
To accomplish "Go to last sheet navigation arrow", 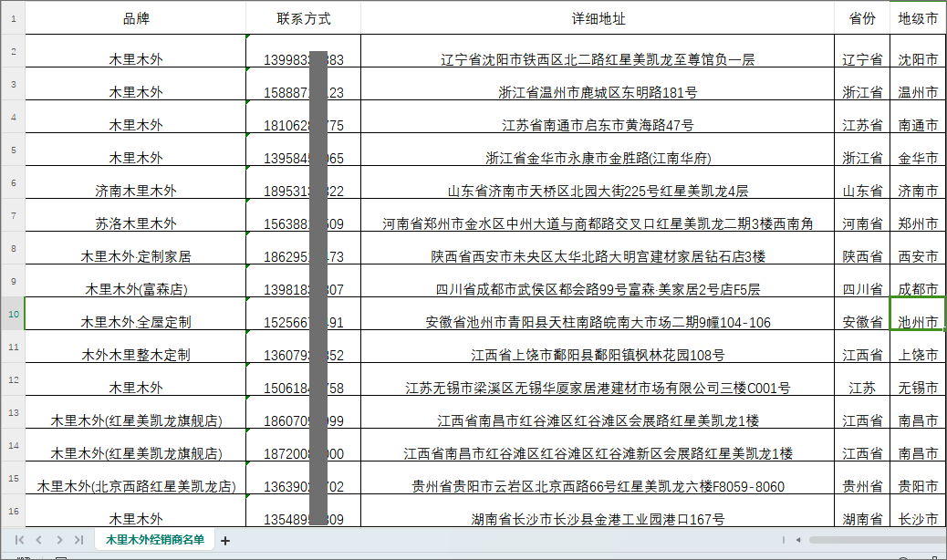I will point(79,540).
